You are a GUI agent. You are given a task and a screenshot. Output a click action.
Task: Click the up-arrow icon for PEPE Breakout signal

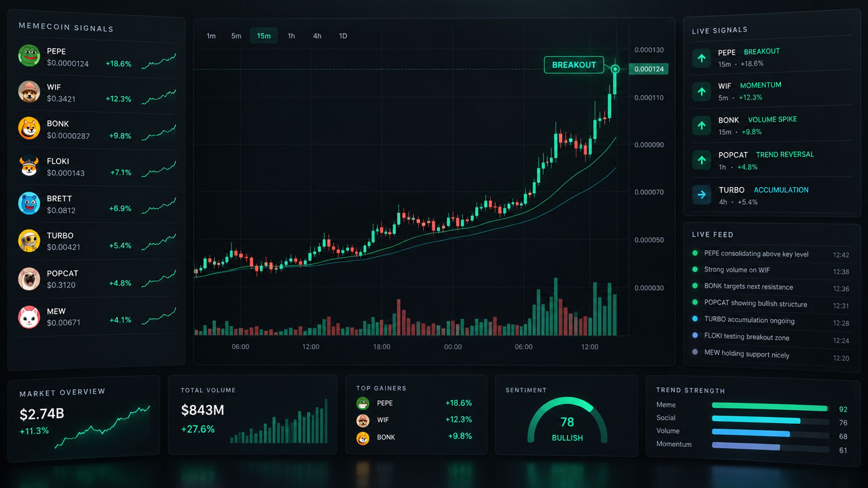(702, 58)
